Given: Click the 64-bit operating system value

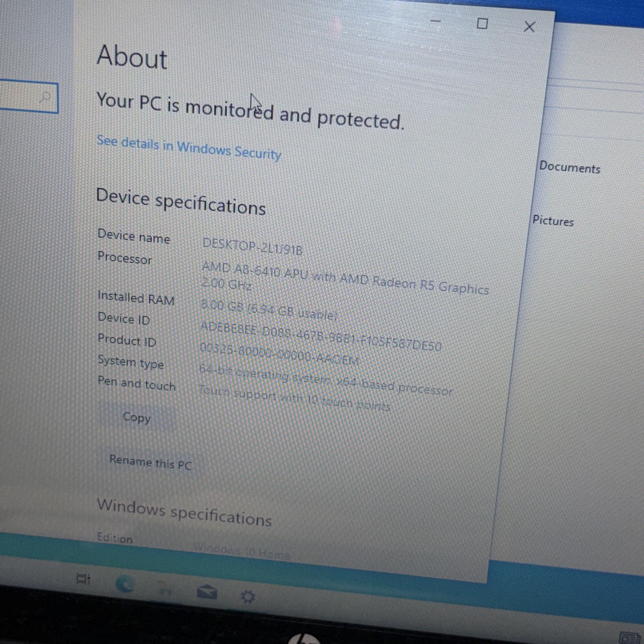Looking at the screenshot, I should point(326,380).
